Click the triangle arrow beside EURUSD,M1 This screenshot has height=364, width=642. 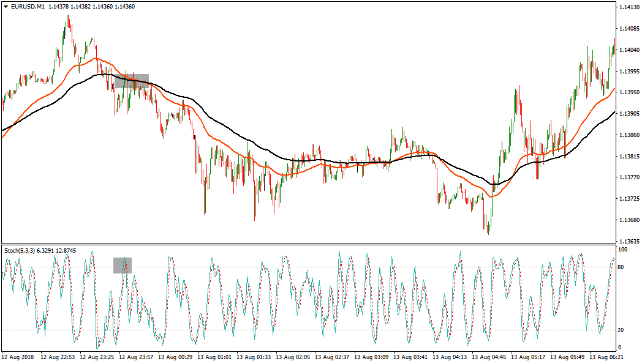tap(6, 6)
